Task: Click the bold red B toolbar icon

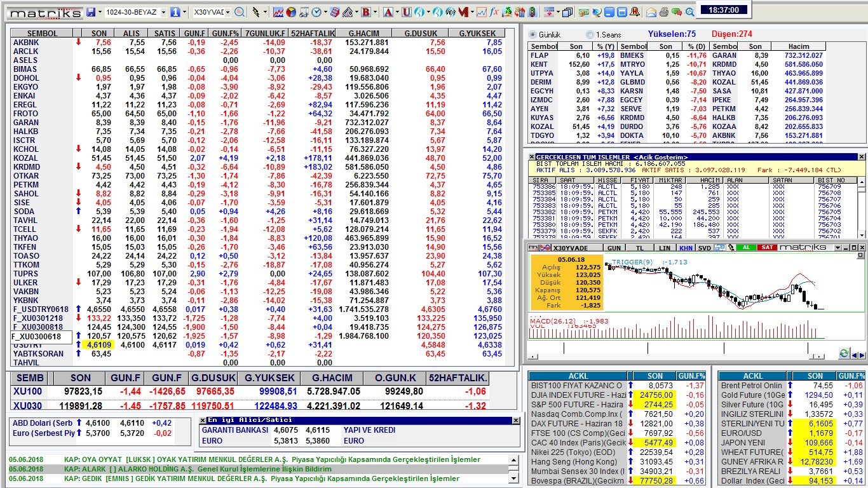Action: click(366, 12)
